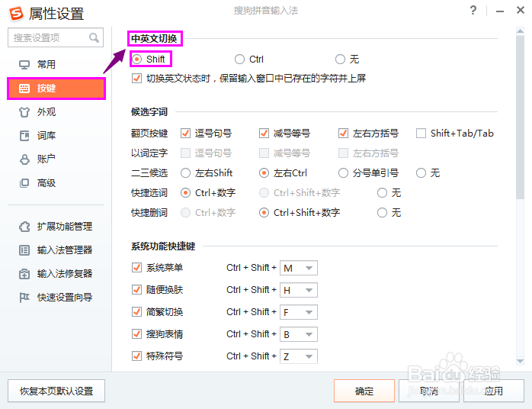
Task: Open the 简繁切换 key dropdown showing F
Action: [299, 312]
